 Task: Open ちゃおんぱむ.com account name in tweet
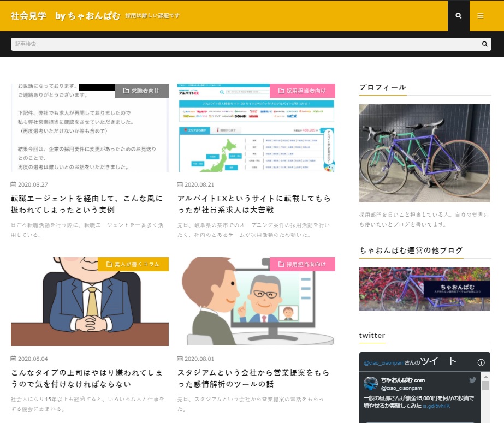(403, 380)
